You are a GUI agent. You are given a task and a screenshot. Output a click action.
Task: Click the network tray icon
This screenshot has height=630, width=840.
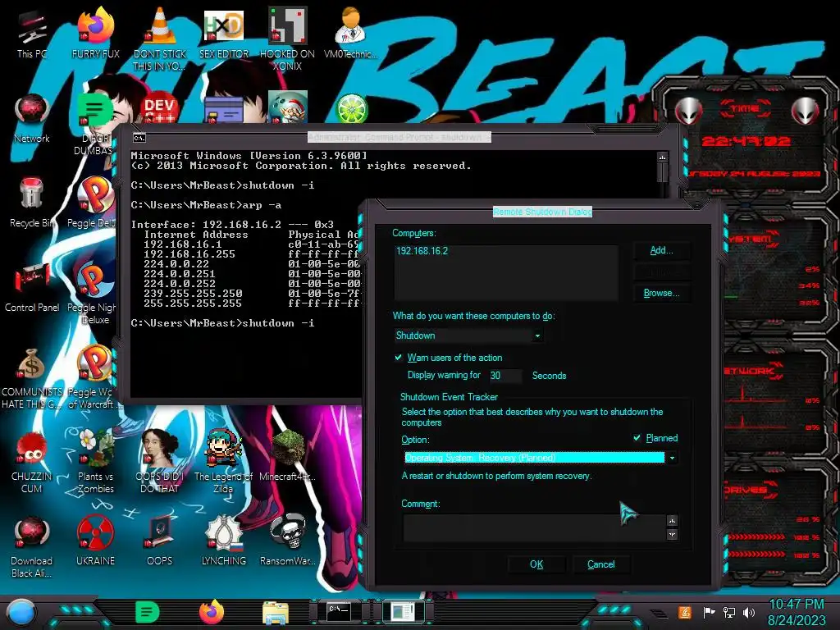[x=729, y=612]
